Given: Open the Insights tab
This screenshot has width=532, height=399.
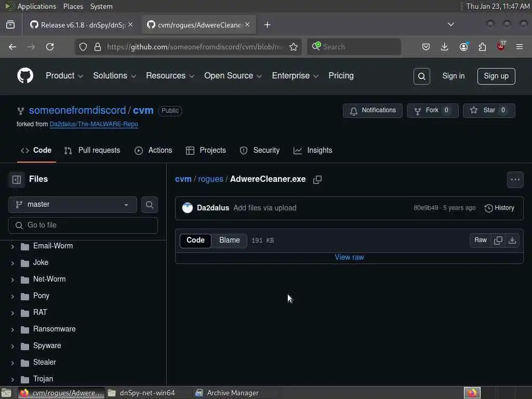Looking at the screenshot, I should pos(312,150).
